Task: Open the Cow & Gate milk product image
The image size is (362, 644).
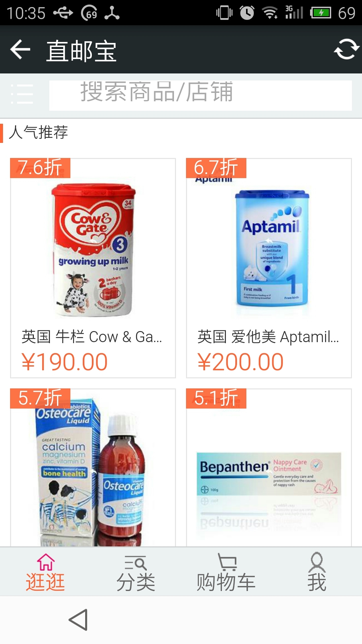Action: point(93,250)
